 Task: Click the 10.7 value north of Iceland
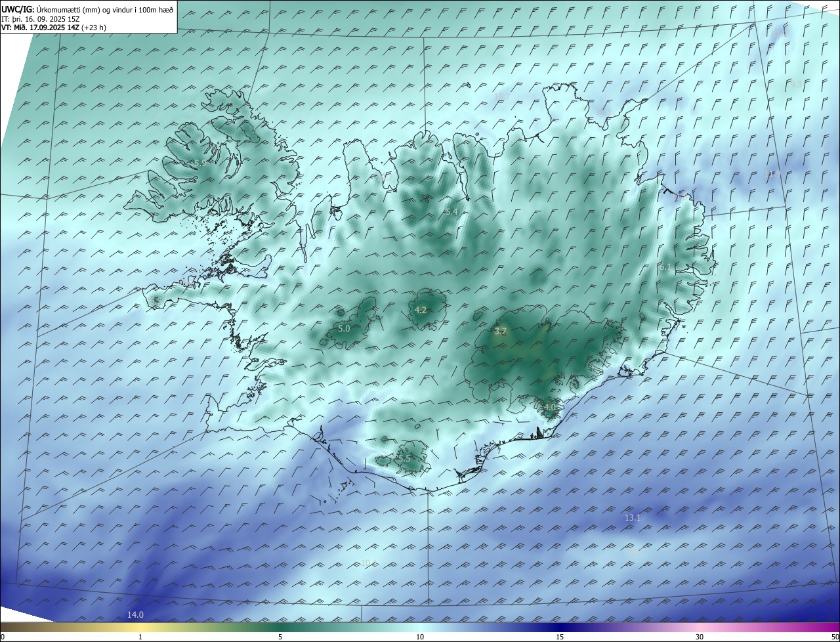pyautogui.click(x=502, y=96)
